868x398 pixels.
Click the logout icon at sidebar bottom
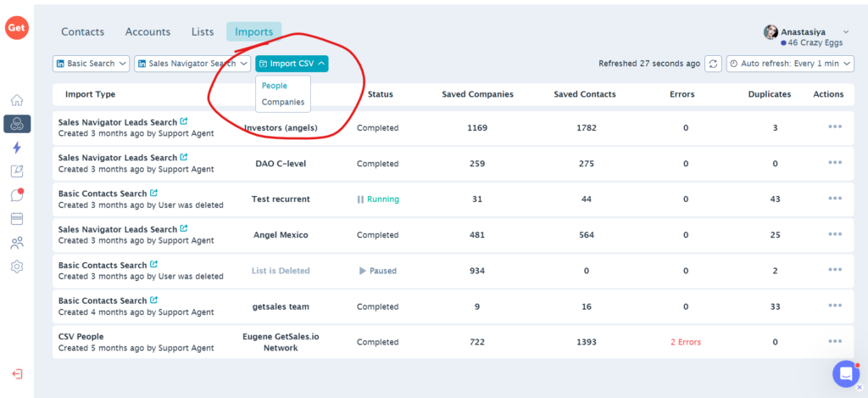pyautogui.click(x=17, y=374)
